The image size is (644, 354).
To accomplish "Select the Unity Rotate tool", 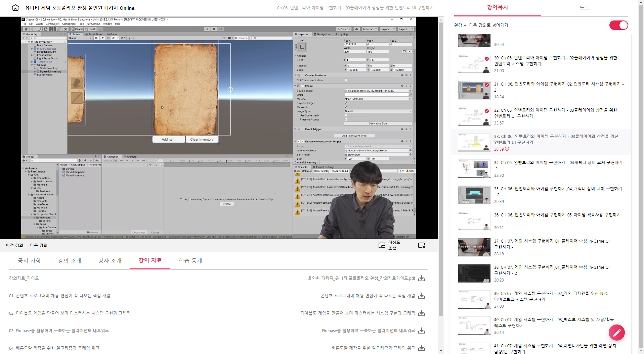I will [x=39, y=29].
